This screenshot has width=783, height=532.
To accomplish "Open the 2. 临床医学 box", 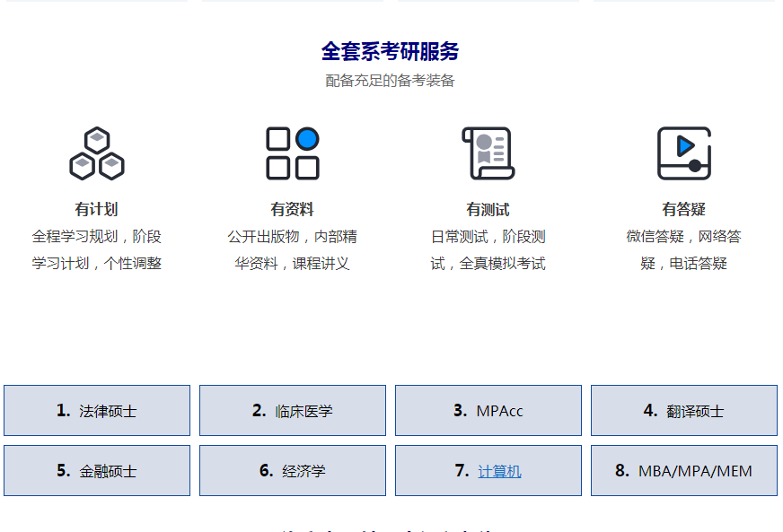I will coord(293,410).
